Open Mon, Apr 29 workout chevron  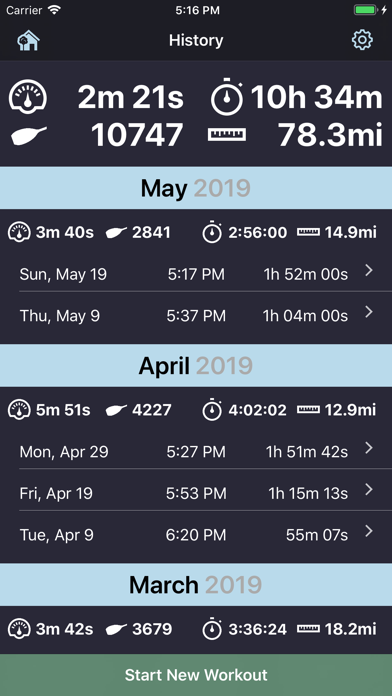click(x=368, y=448)
